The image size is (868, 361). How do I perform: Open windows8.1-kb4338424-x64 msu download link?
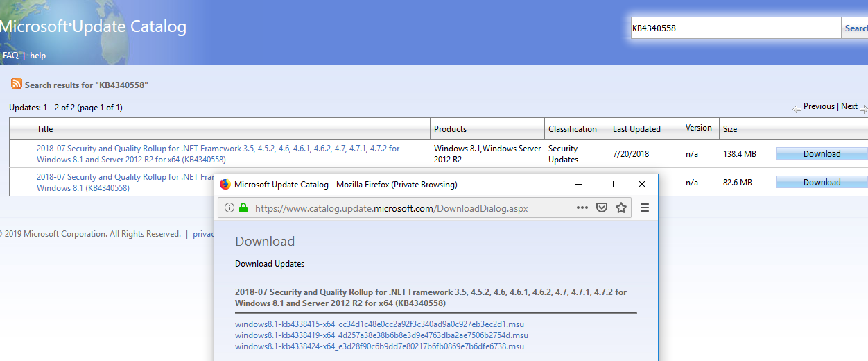coord(379,346)
